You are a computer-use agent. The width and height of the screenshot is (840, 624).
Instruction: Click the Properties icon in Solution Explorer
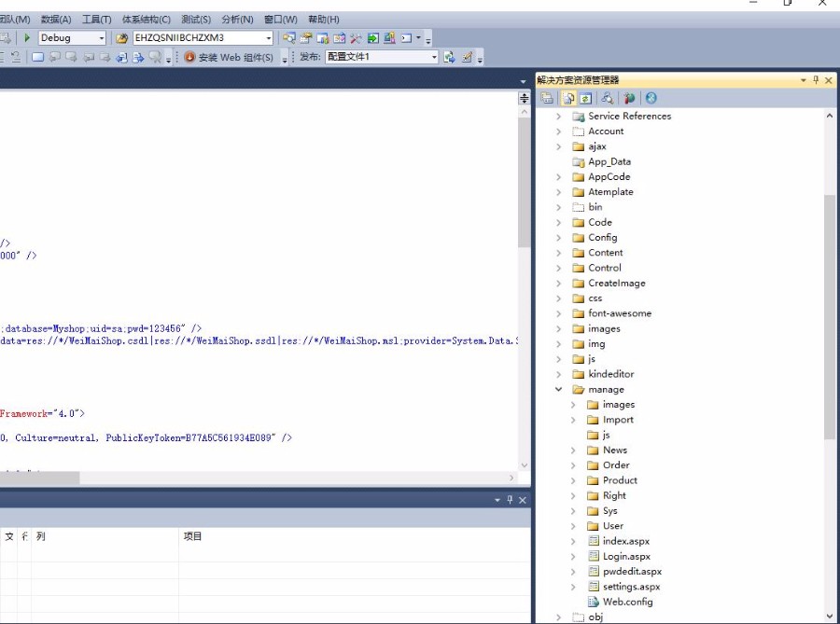pos(547,98)
